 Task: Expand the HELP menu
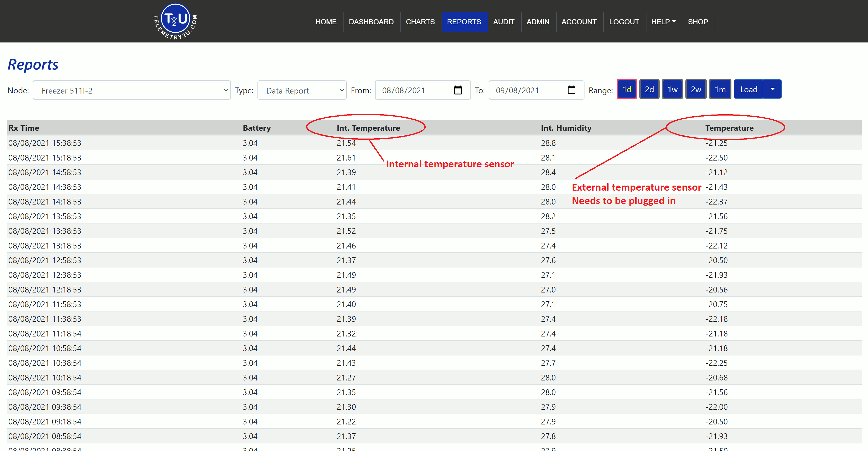663,22
